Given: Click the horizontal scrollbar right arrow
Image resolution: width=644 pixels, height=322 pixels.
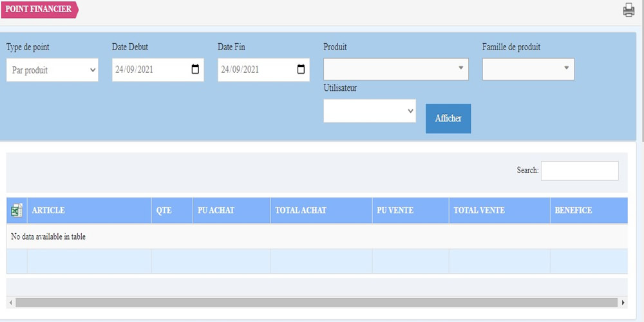Looking at the screenshot, I should (623, 302).
